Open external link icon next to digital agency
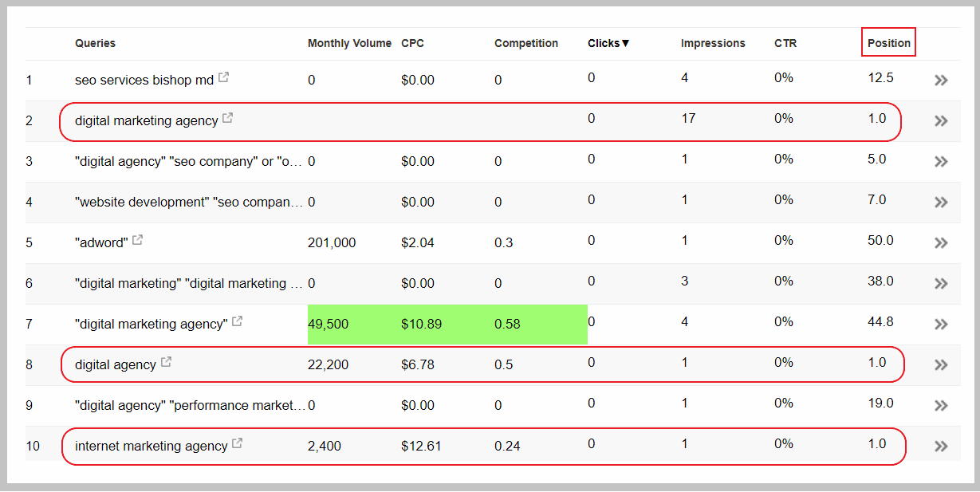Screen dimensions: 980x492 pyautogui.click(x=166, y=362)
